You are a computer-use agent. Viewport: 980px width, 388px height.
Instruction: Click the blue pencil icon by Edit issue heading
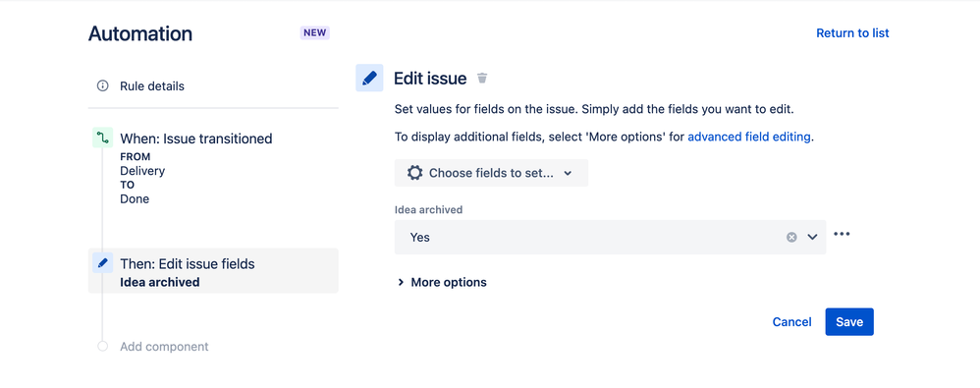coord(369,79)
